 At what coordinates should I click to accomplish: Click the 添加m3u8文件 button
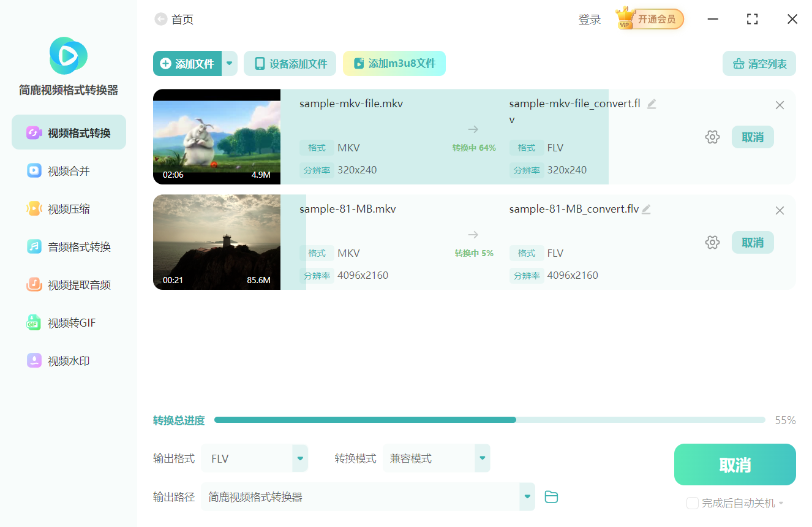pos(394,64)
